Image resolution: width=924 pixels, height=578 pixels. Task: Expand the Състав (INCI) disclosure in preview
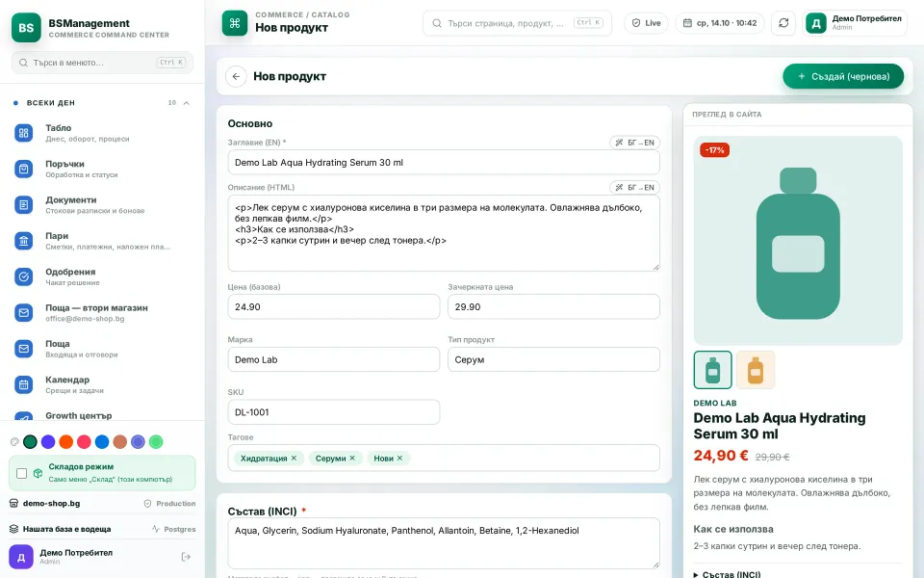(728, 574)
